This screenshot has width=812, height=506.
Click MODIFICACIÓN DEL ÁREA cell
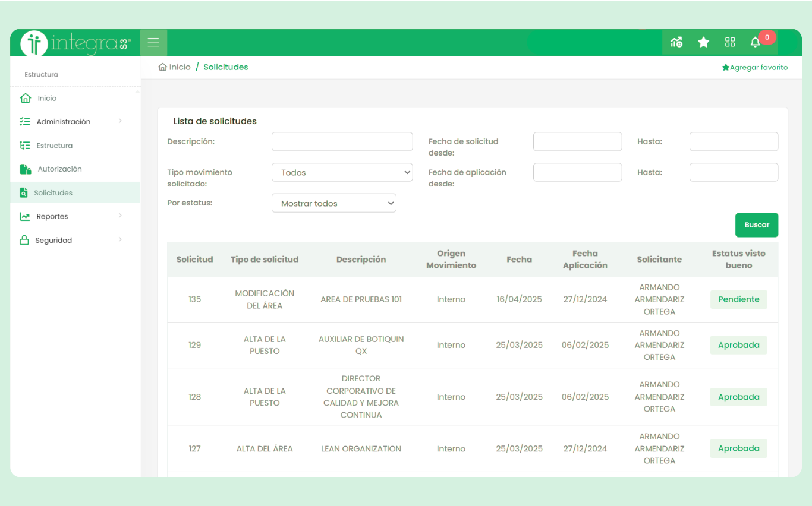265,299
